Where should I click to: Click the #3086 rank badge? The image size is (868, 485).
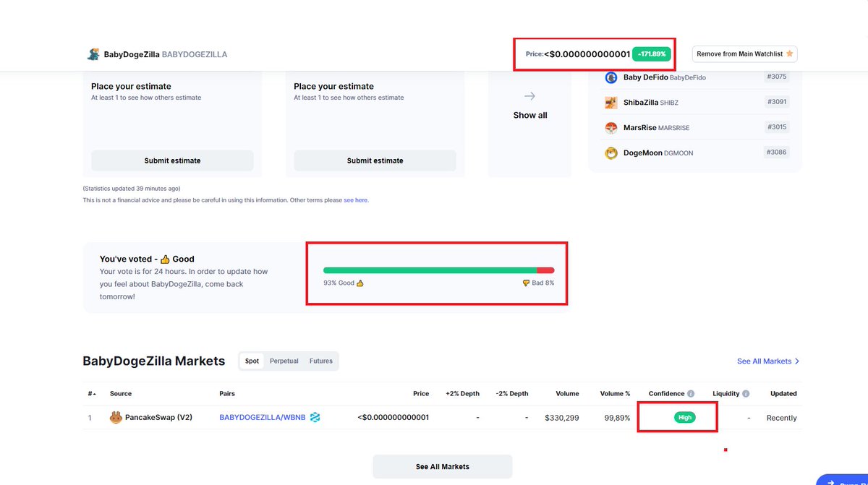tap(777, 152)
